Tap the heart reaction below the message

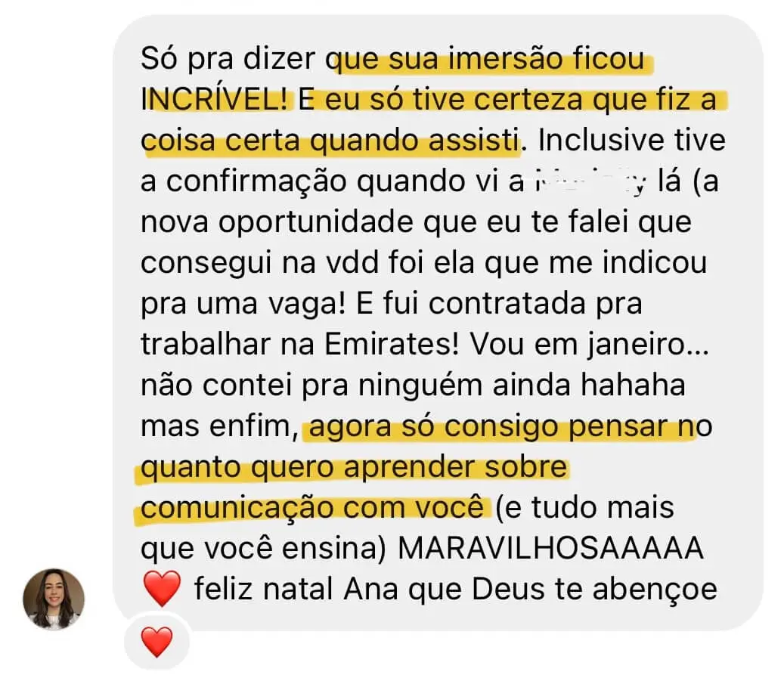(x=157, y=642)
